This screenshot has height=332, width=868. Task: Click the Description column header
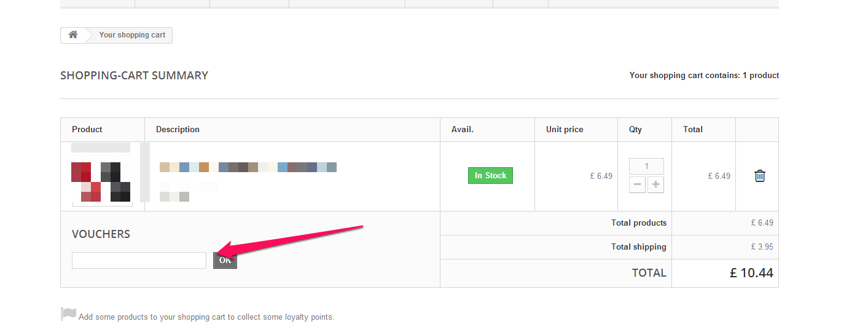coord(178,130)
